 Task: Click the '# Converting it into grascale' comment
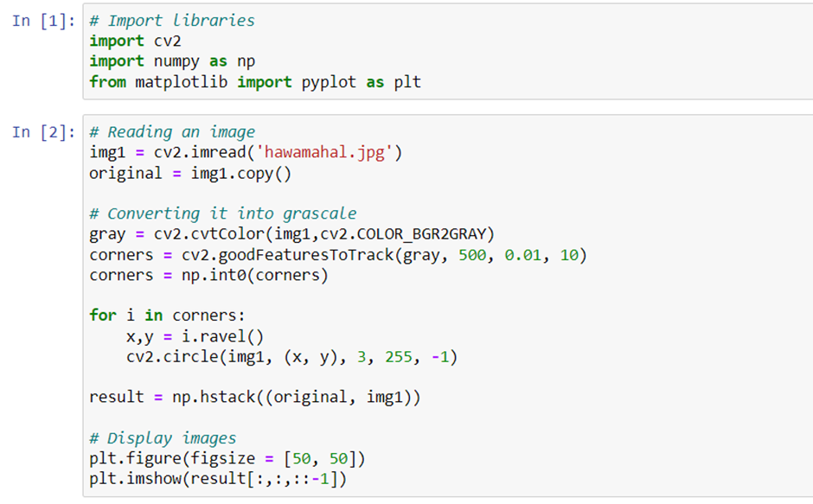[223, 214]
